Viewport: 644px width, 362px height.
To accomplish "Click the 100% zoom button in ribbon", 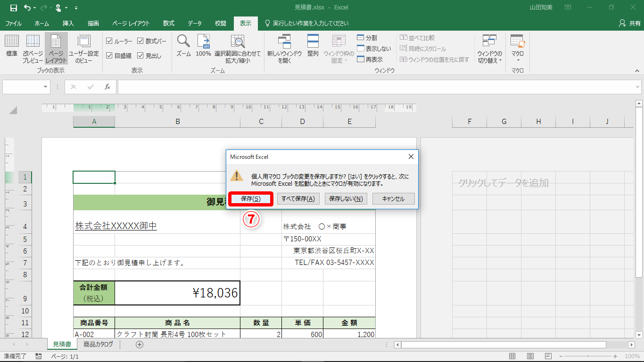I will (x=203, y=46).
